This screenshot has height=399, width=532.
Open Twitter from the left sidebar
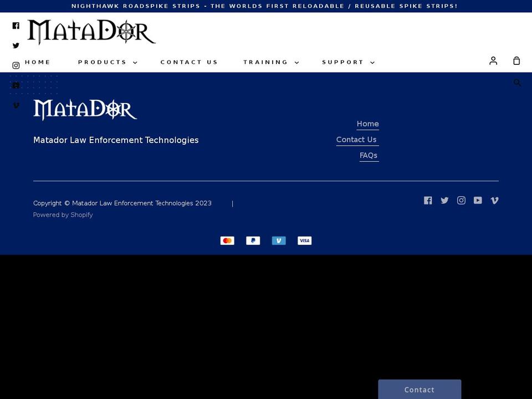click(16, 45)
